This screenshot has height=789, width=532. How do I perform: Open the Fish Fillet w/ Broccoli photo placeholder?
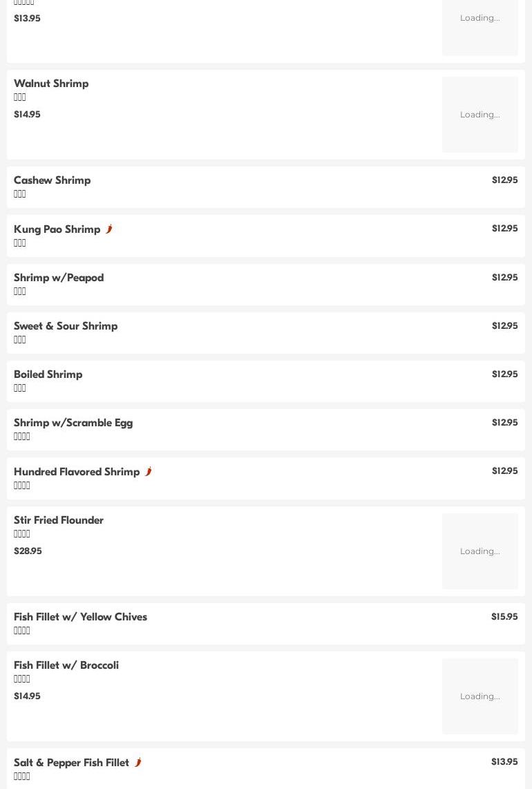[x=479, y=696]
